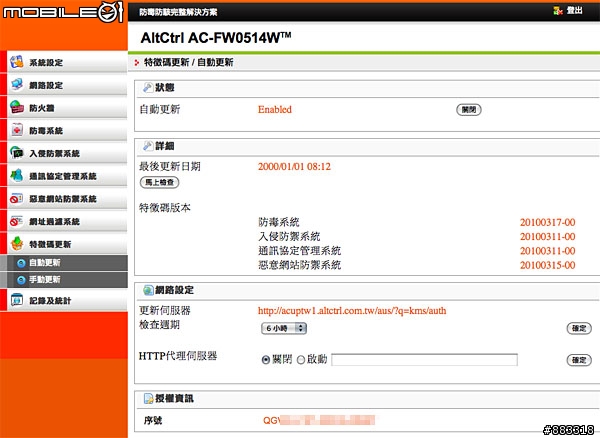The image size is (600, 438).
Task: Click the 特徵碼更新 / 自動更新 breadcrumb
Action: (x=188, y=62)
